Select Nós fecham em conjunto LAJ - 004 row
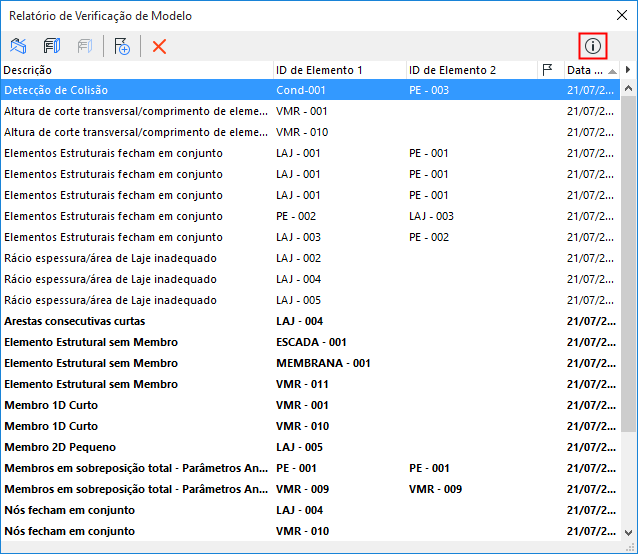Viewport: 638px width, 554px height. (310, 510)
